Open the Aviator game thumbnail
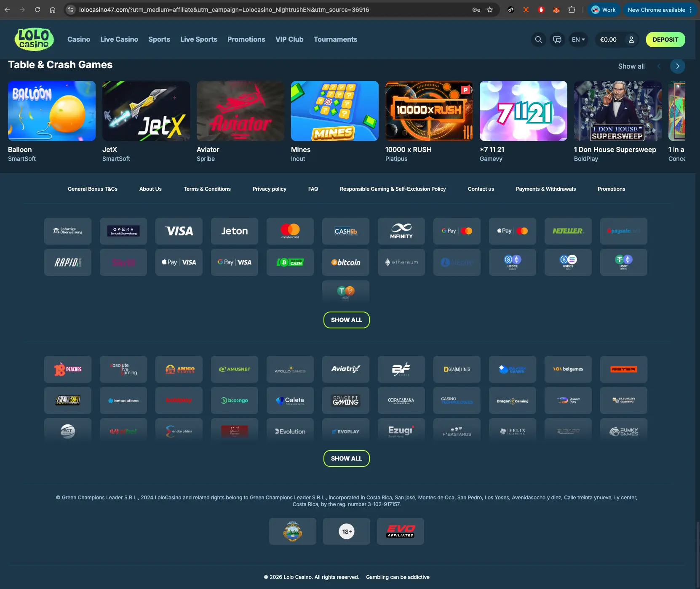The width and height of the screenshot is (700, 589). point(240,111)
